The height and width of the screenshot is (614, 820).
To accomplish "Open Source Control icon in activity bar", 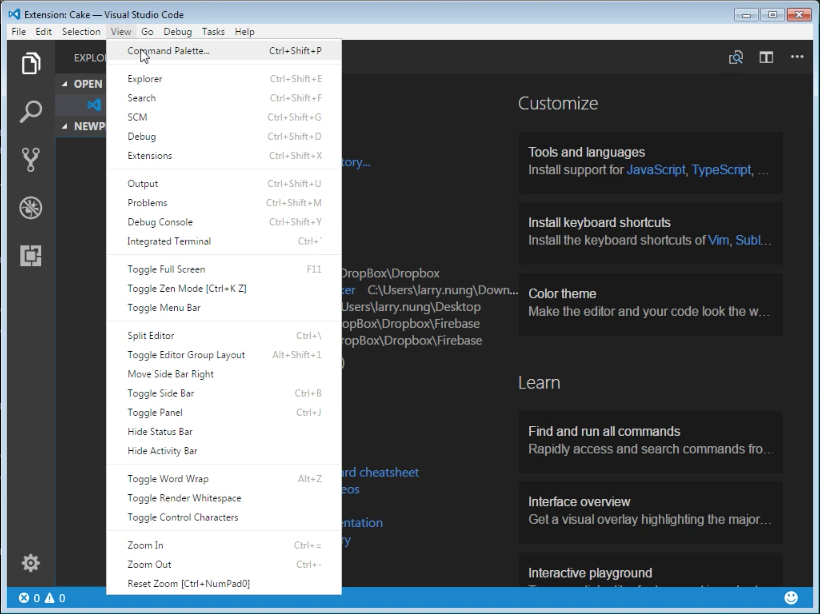I will (x=31, y=160).
